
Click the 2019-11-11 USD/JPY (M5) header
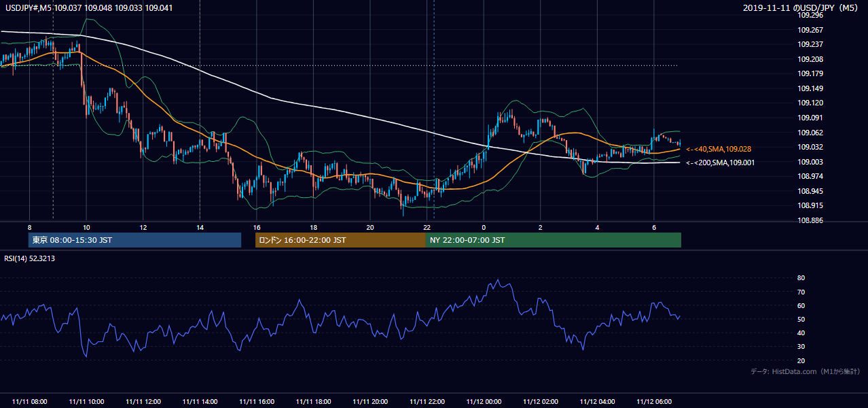[801, 7]
